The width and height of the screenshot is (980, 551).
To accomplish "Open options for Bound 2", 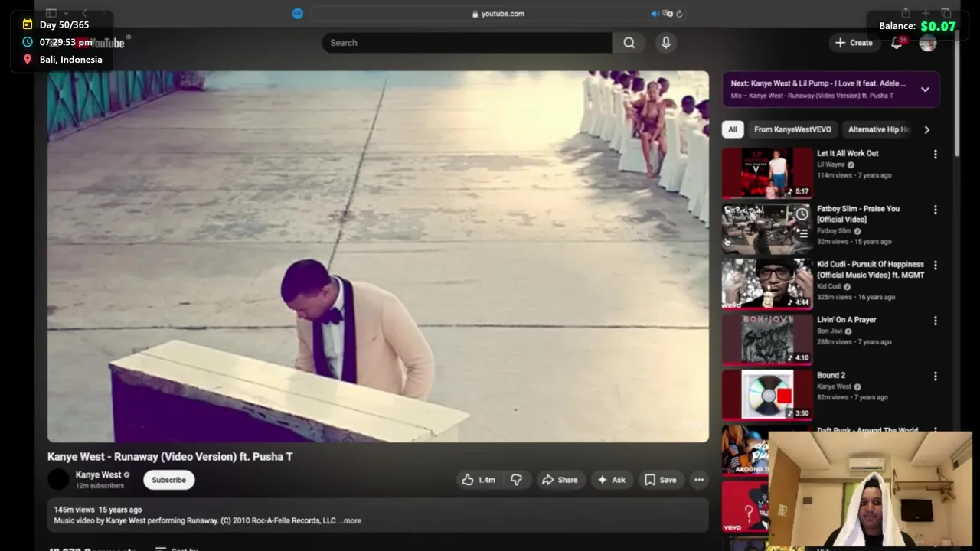I will [935, 377].
